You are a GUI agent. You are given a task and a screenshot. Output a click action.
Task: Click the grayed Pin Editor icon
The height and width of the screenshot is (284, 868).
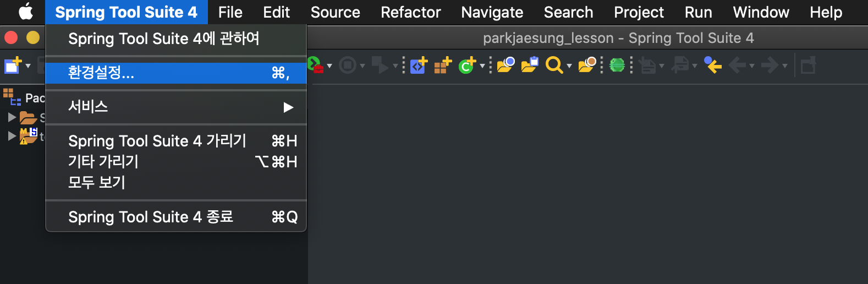tap(808, 65)
